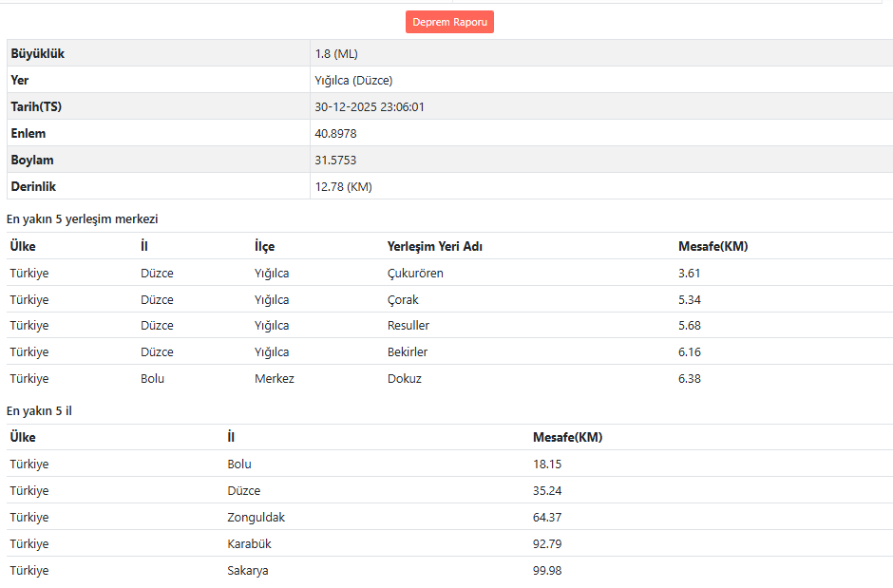This screenshot has width=893, height=588.
Task: Click the Merkez district cell
Action: coord(275,379)
